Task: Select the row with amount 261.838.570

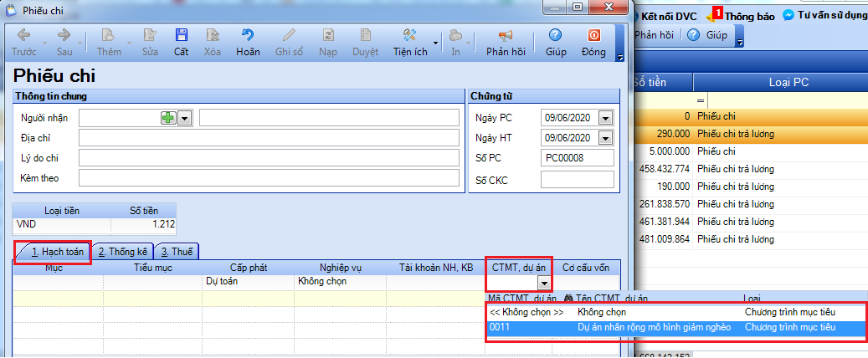Action: pyautogui.click(x=750, y=204)
